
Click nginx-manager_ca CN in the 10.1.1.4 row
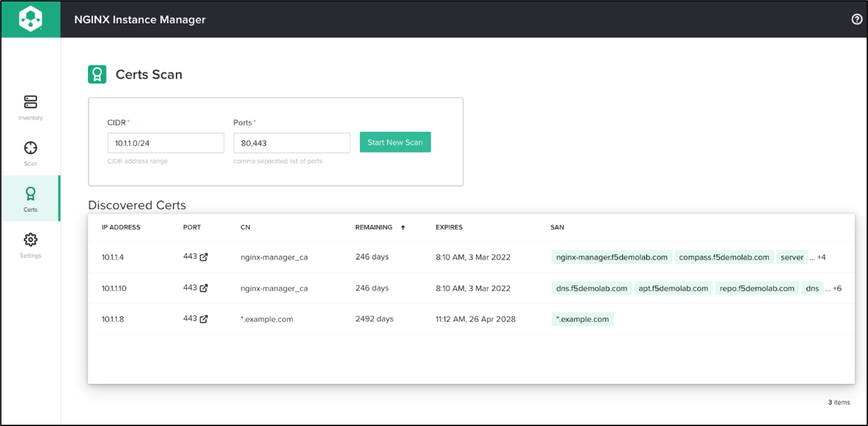pos(274,257)
